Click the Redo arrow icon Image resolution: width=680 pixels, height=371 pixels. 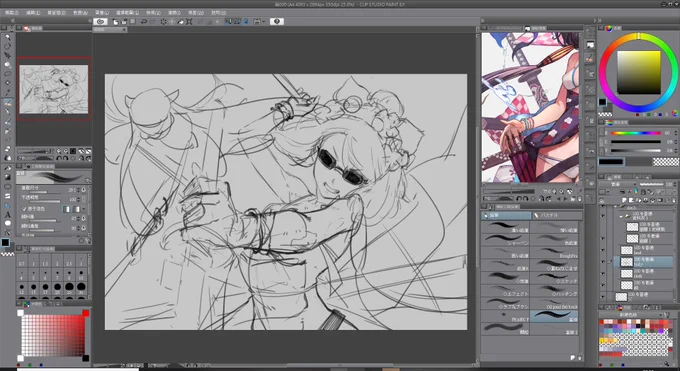152,21
